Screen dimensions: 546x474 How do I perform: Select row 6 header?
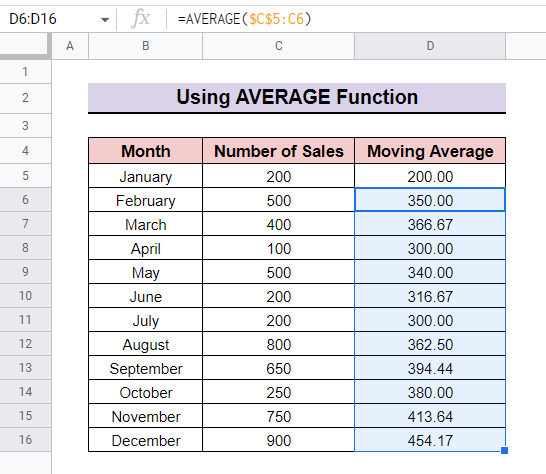pos(25,200)
